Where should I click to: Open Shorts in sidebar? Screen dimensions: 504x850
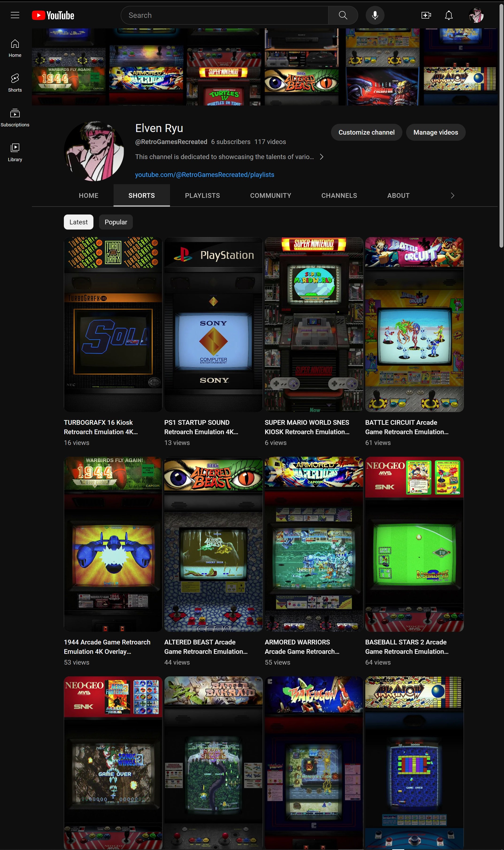tap(15, 83)
